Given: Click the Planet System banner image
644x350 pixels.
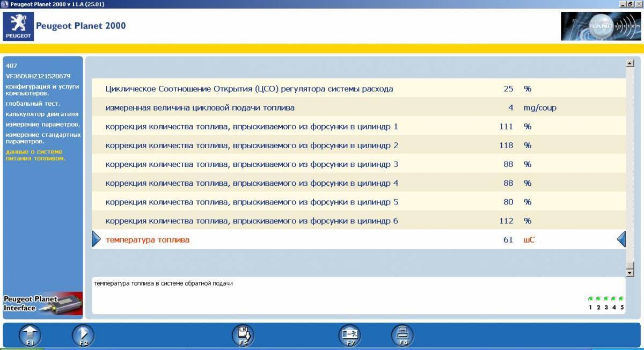Looking at the screenshot, I should click(601, 26).
